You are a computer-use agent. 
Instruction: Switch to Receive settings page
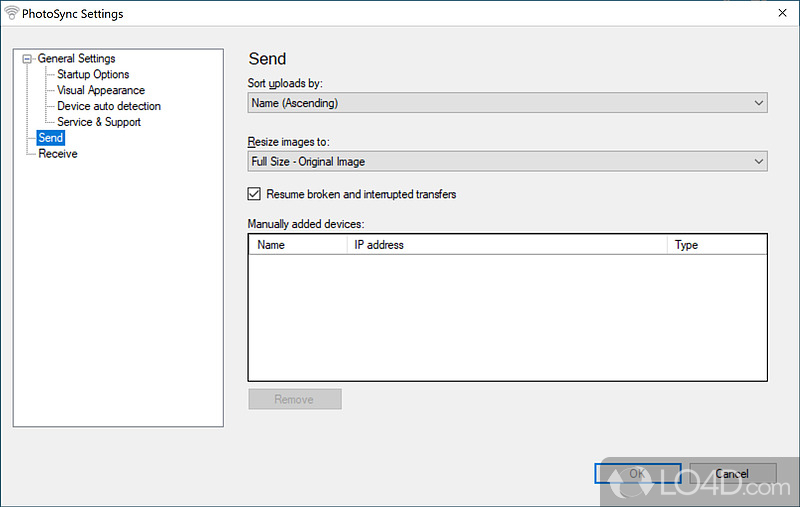tap(57, 154)
